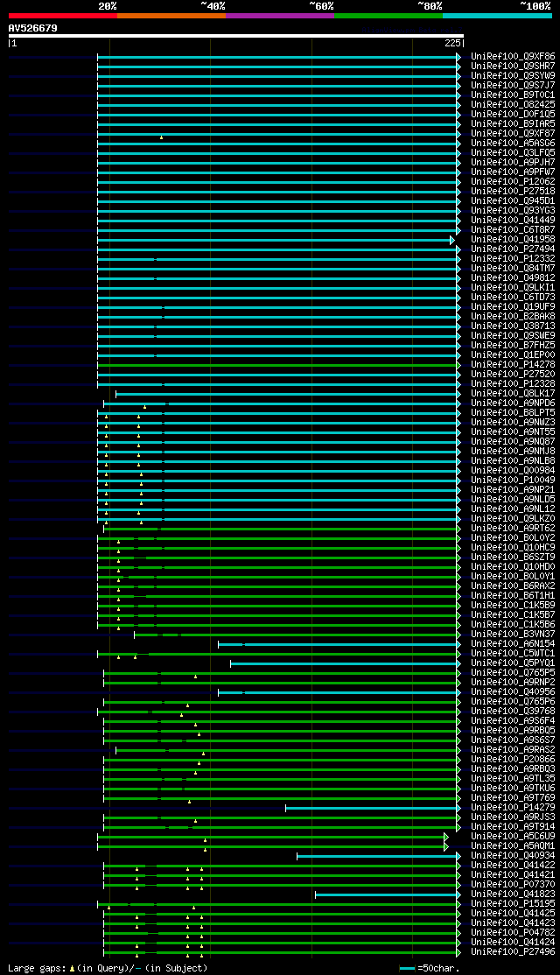The width and height of the screenshot is (560, 975).
Task: Open hit UniRef100_Q40934
Action: pos(513,856)
